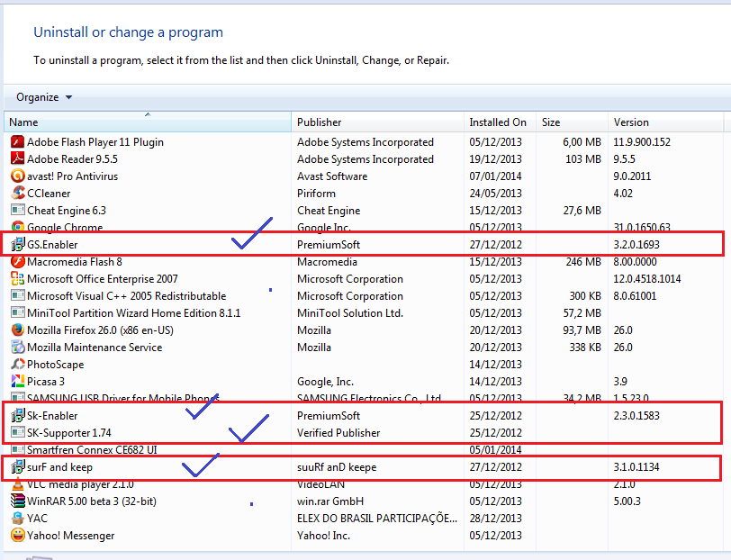Click the MiniTool Solution Ltd. publisher cell
The height and width of the screenshot is (560, 731).
tap(350, 313)
